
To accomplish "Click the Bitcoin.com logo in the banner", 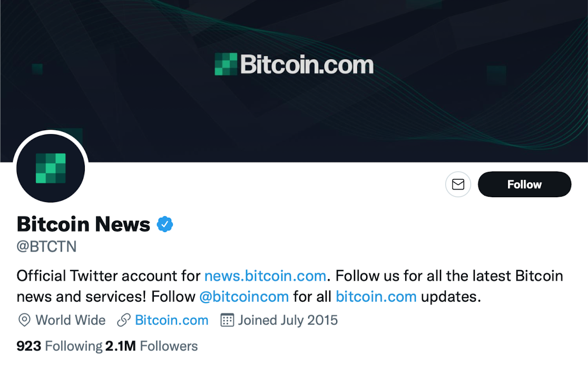I will (x=293, y=64).
